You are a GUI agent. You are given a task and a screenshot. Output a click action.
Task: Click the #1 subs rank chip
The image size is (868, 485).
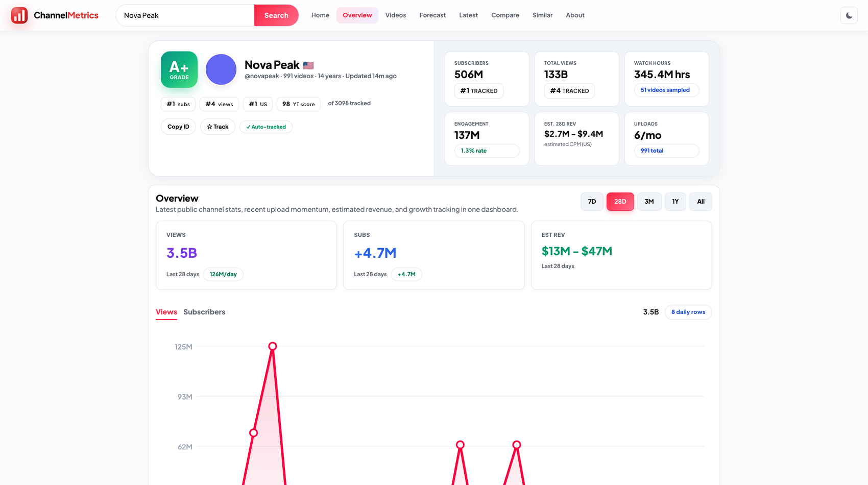tap(178, 104)
